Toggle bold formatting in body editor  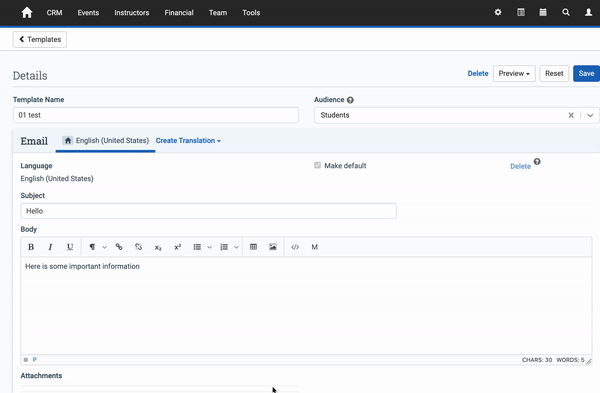point(31,247)
